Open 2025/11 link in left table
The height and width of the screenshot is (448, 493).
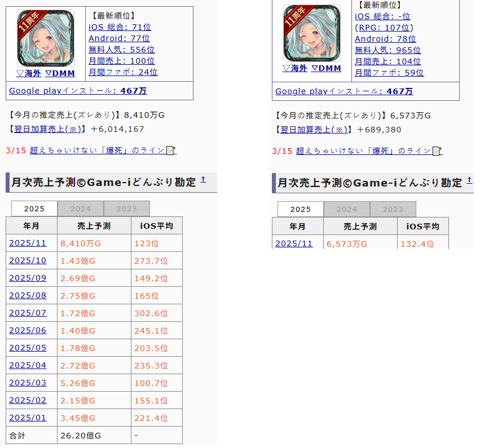28,243
